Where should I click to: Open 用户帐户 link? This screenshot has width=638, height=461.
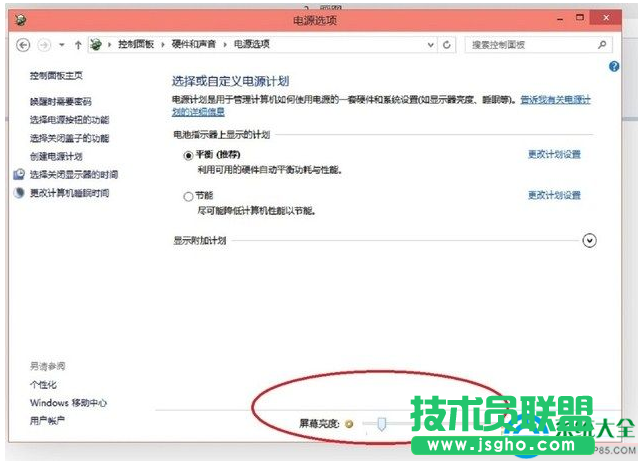(47, 420)
